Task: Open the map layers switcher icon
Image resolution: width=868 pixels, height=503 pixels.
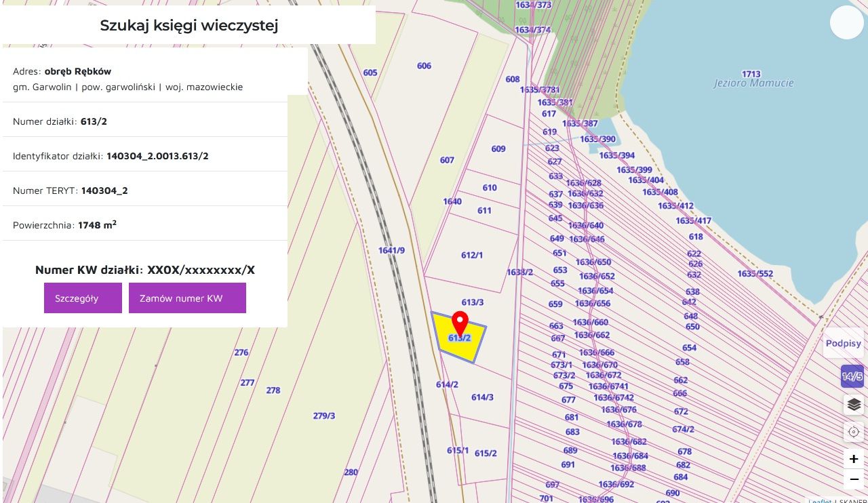Action: tap(853, 404)
